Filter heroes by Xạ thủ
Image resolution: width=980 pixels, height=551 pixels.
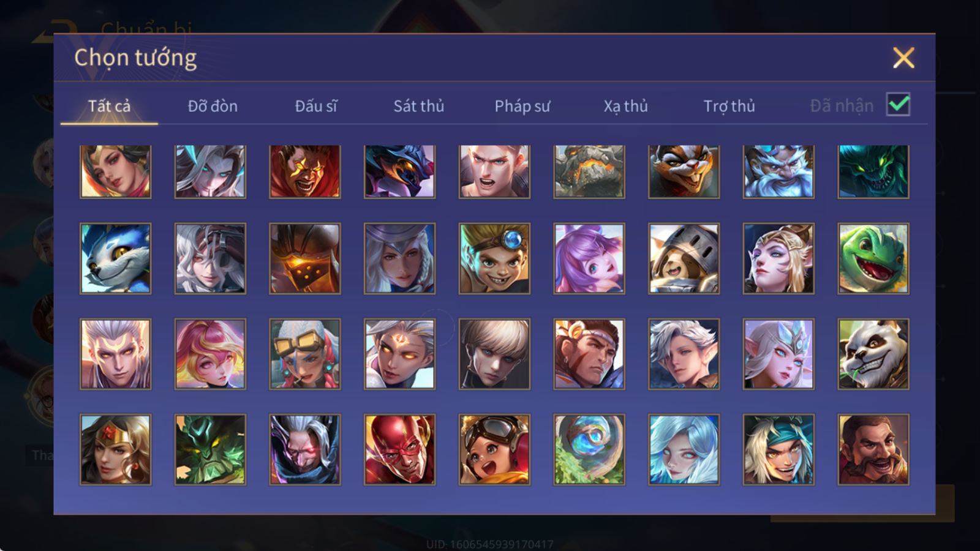coord(625,106)
